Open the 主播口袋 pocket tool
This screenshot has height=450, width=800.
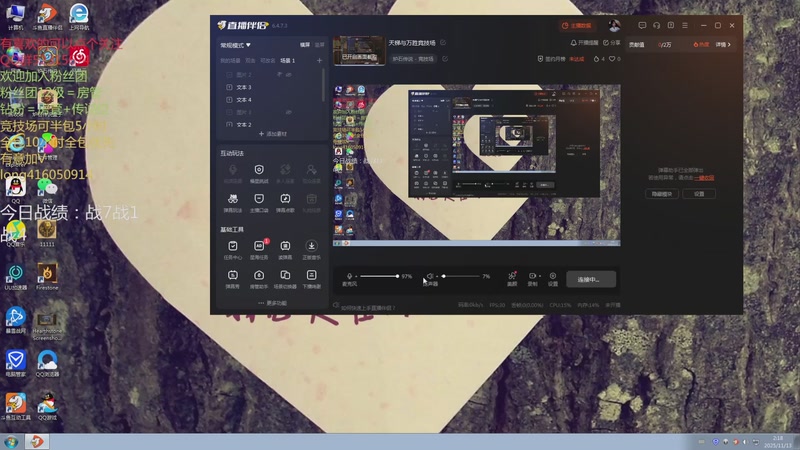[x=259, y=203]
